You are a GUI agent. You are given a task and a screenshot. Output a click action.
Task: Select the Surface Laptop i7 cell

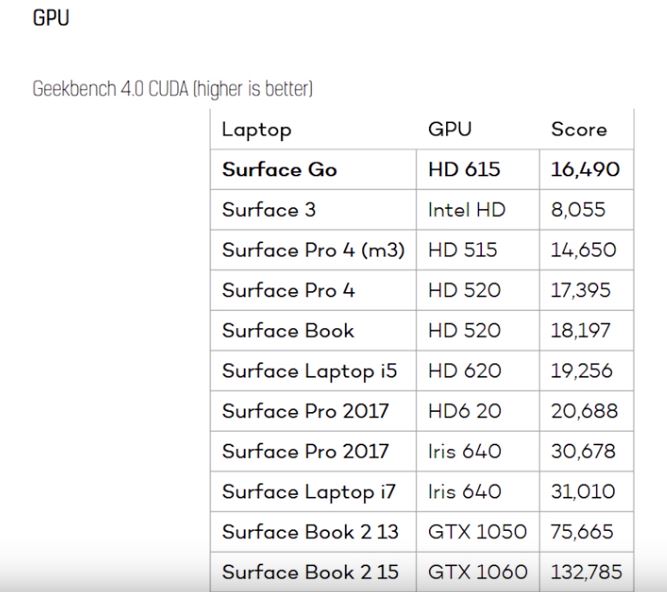coord(309,492)
